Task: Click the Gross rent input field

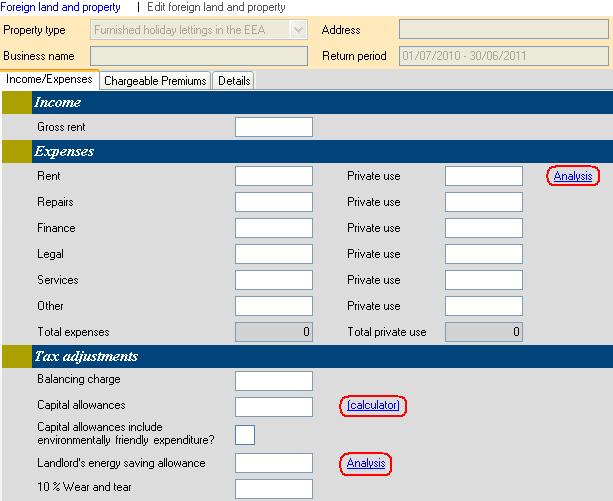Action: (274, 127)
